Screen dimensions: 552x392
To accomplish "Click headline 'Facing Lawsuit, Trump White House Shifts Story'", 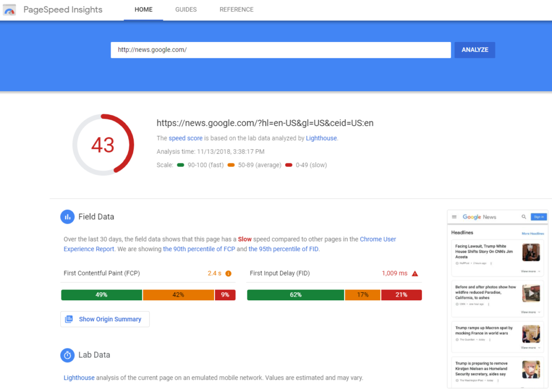I will click(x=484, y=251).
